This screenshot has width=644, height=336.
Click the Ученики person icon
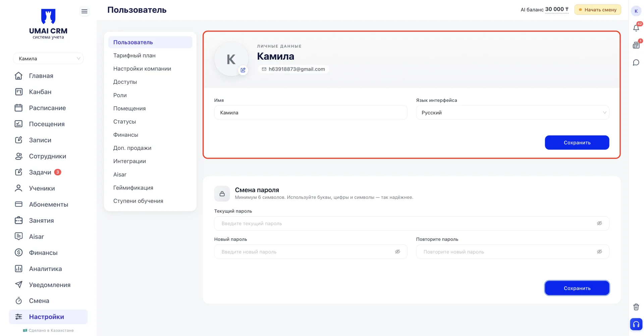click(19, 188)
